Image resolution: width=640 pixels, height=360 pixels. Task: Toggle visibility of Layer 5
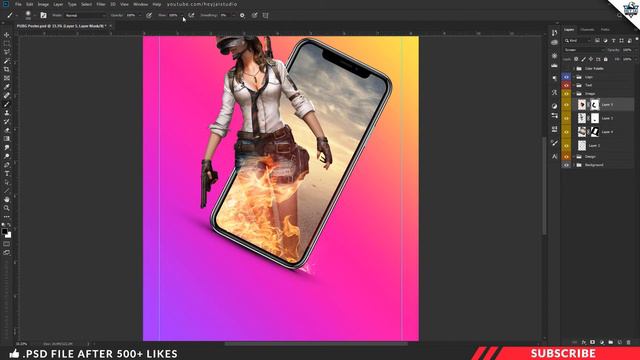click(566, 104)
